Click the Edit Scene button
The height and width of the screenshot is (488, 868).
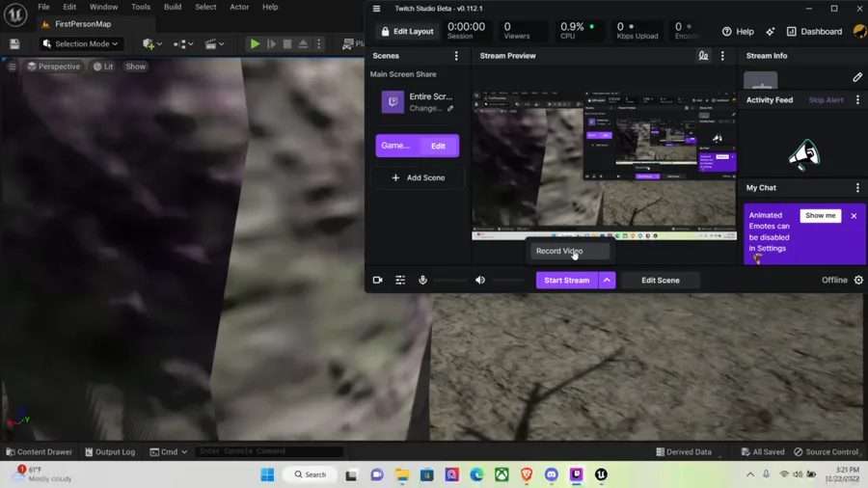(661, 281)
